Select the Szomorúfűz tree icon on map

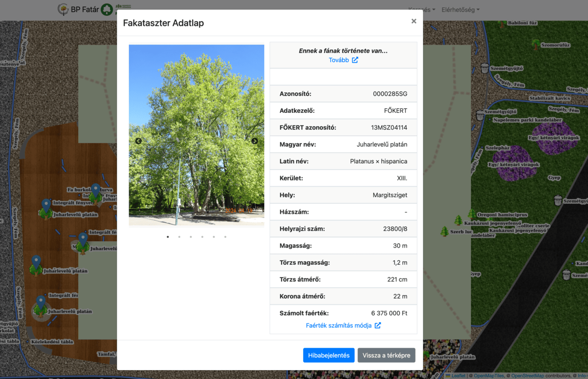point(536,44)
